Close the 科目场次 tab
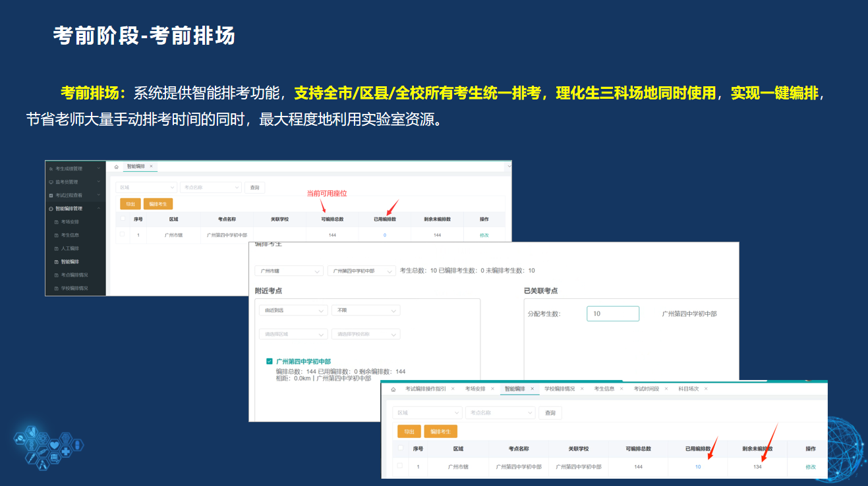868x486 pixels. point(706,389)
